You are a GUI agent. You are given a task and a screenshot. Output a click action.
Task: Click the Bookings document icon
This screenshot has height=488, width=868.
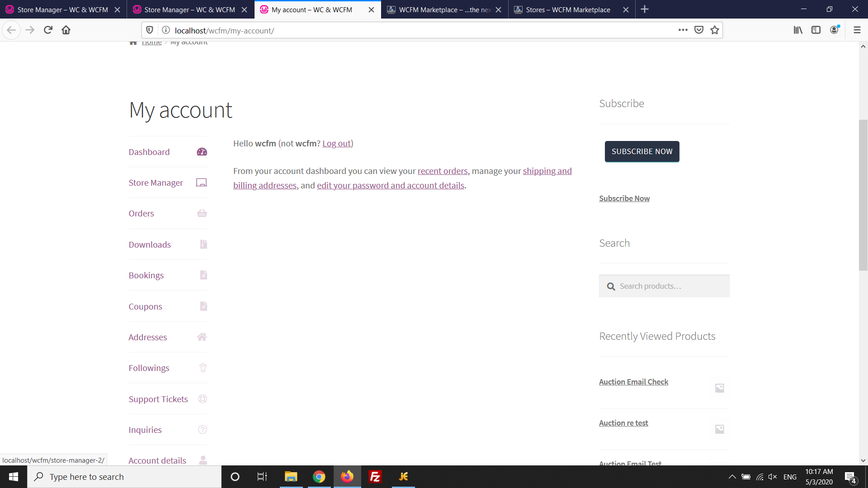(x=203, y=275)
